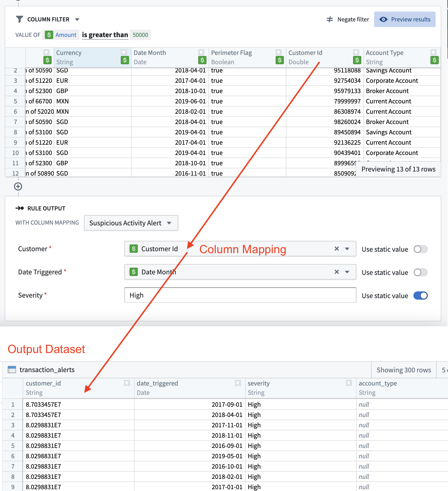Expand the Date Triggered column dropdown arrow

click(347, 272)
